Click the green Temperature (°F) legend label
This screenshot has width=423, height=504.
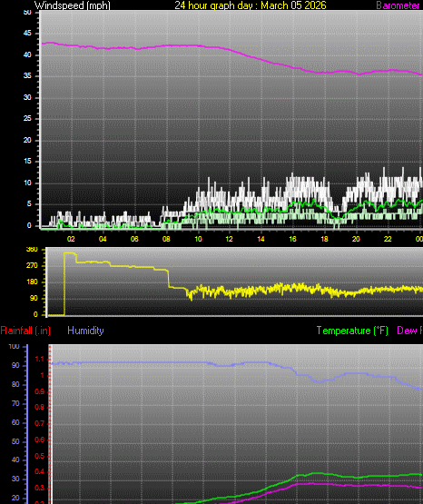click(x=352, y=331)
